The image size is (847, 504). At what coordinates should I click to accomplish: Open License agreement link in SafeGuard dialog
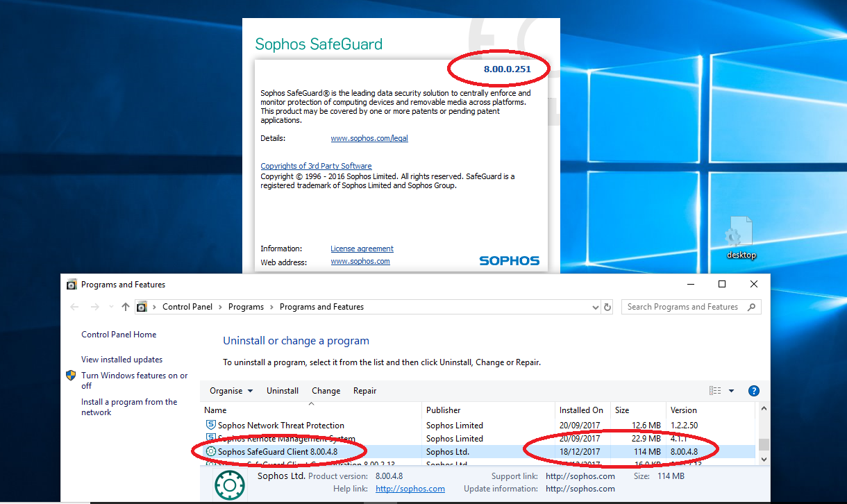362,249
